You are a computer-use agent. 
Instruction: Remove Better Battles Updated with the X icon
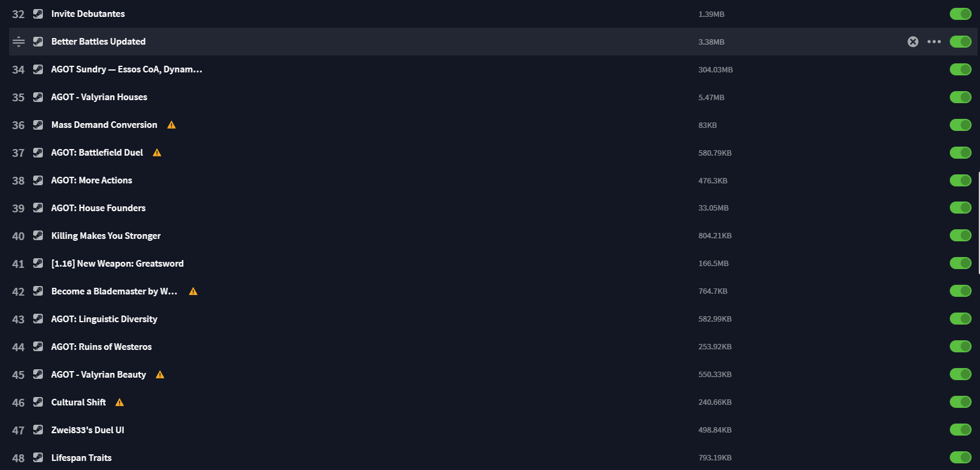point(913,42)
